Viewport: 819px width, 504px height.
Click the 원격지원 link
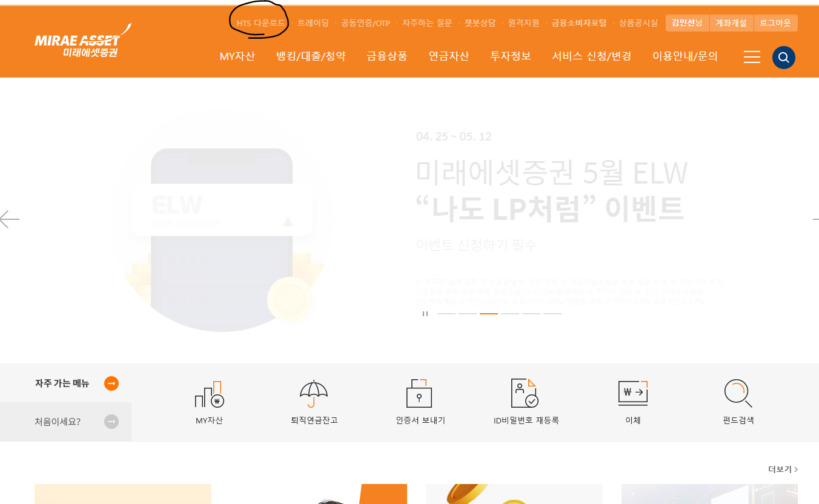(523, 23)
